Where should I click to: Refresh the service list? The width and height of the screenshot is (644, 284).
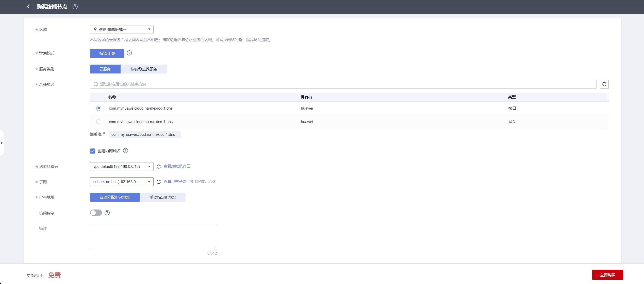(x=604, y=84)
